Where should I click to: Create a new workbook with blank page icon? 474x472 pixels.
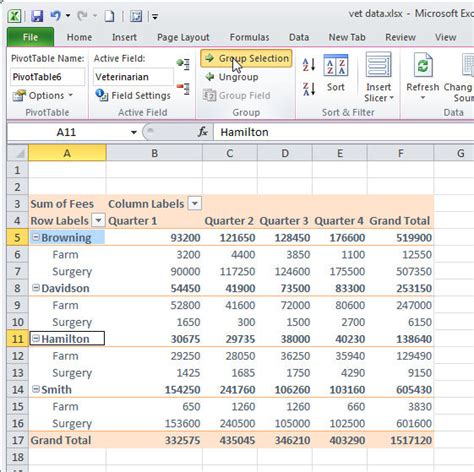[x=109, y=16]
